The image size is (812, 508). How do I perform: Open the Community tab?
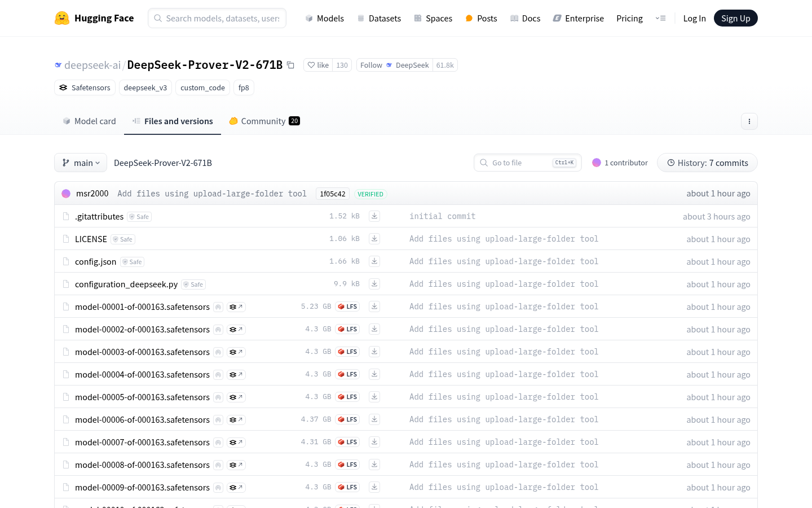pyautogui.click(x=264, y=121)
